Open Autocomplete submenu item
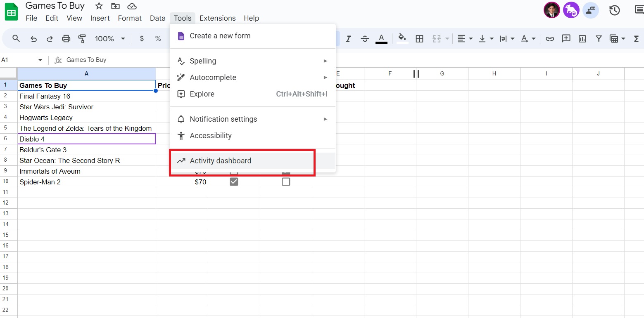The width and height of the screenshot is (644, 318). 253,78
